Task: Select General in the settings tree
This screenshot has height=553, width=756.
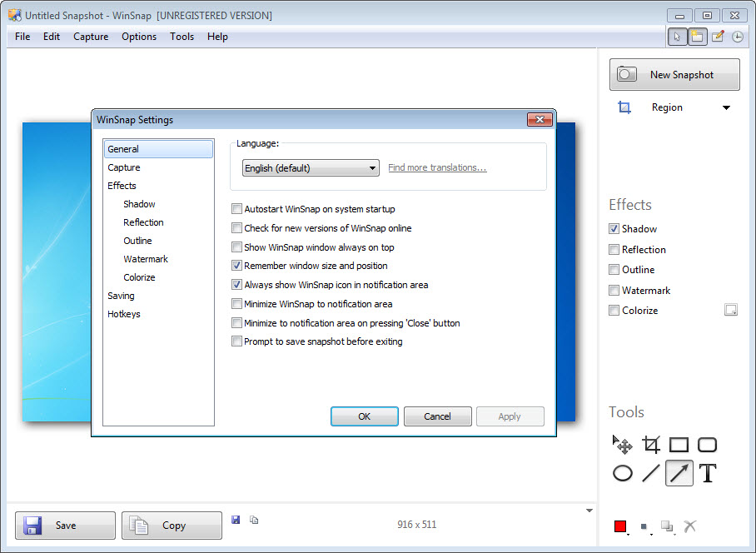Action: (158, 149)
